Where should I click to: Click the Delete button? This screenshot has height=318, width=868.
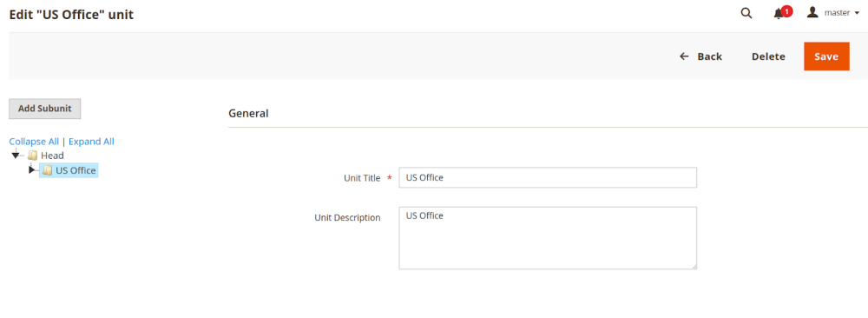[768, 56]
